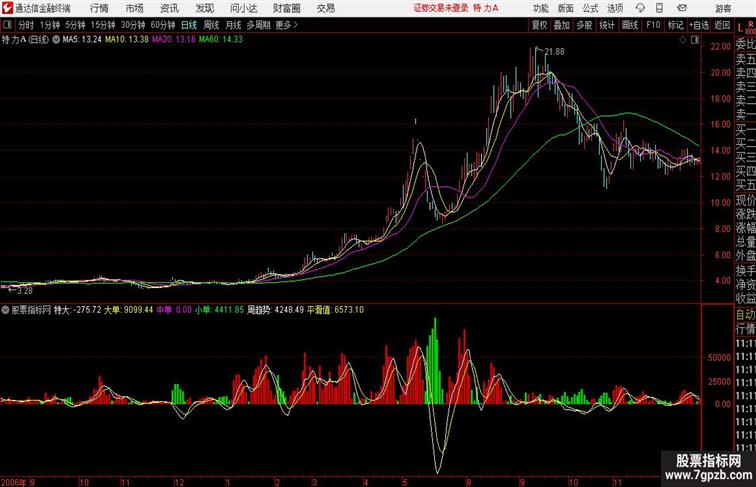Viewport: 756px width, 487px height.
Task: Click the 特大: -275.72 indicator value
Action: pos(78,310)
